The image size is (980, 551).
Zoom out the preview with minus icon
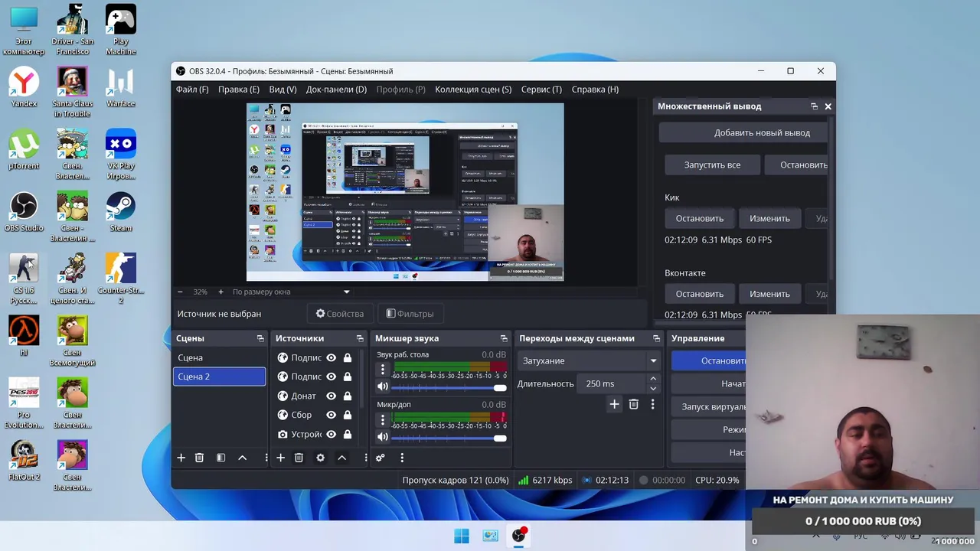(180, 292)
